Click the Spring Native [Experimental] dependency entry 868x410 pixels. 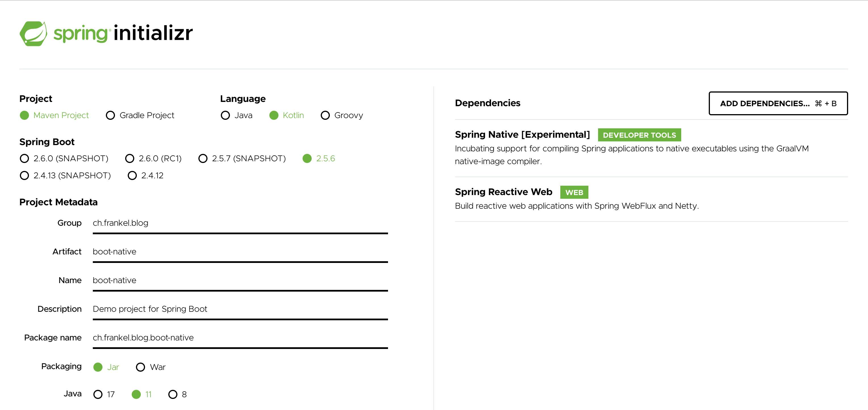tap(522, 134)
